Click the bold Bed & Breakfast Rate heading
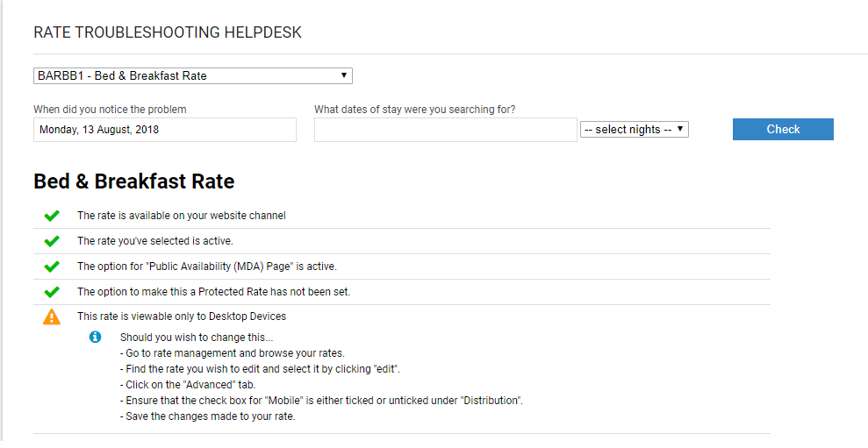Screen dimensions: 868x448 click(x=134, y=181)
